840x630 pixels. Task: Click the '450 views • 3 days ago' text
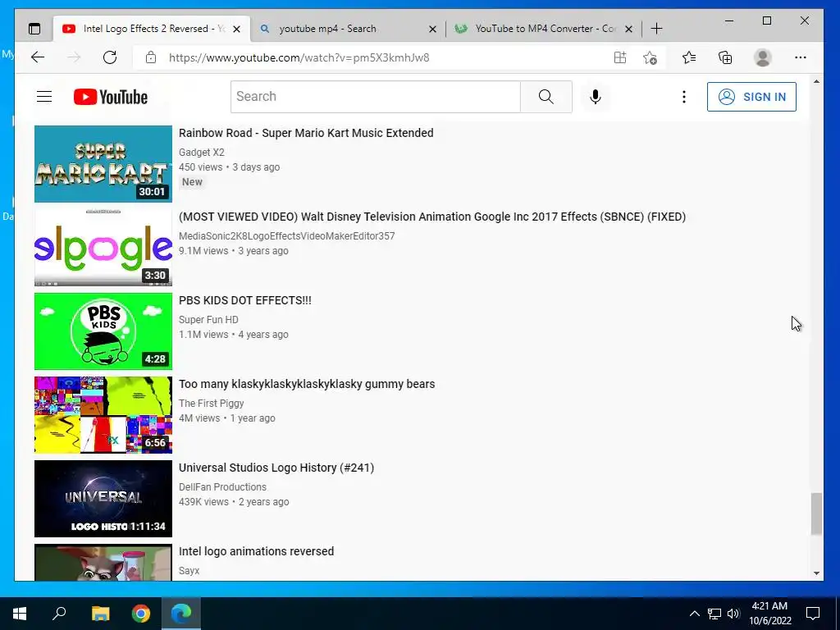[x=230, y=167]
